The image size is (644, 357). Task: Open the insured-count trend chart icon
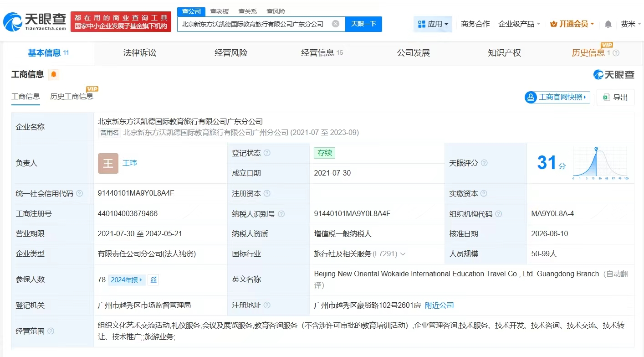pos(154,280)
